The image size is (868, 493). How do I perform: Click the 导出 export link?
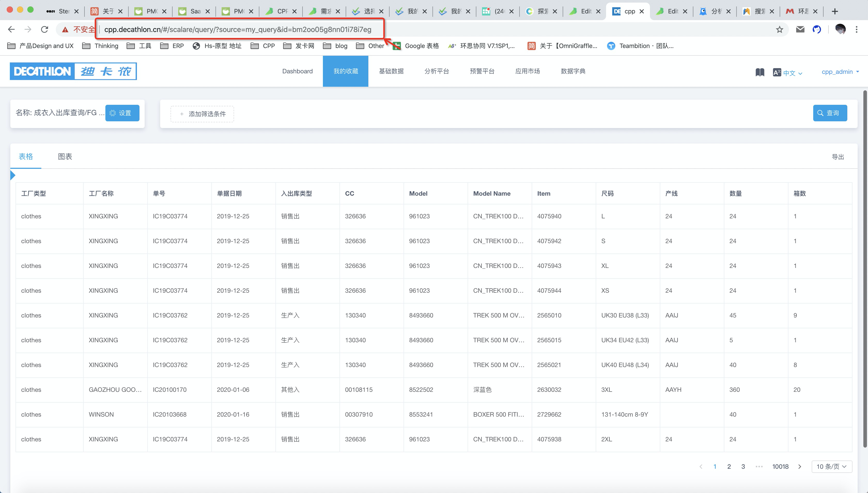(838, 157)
